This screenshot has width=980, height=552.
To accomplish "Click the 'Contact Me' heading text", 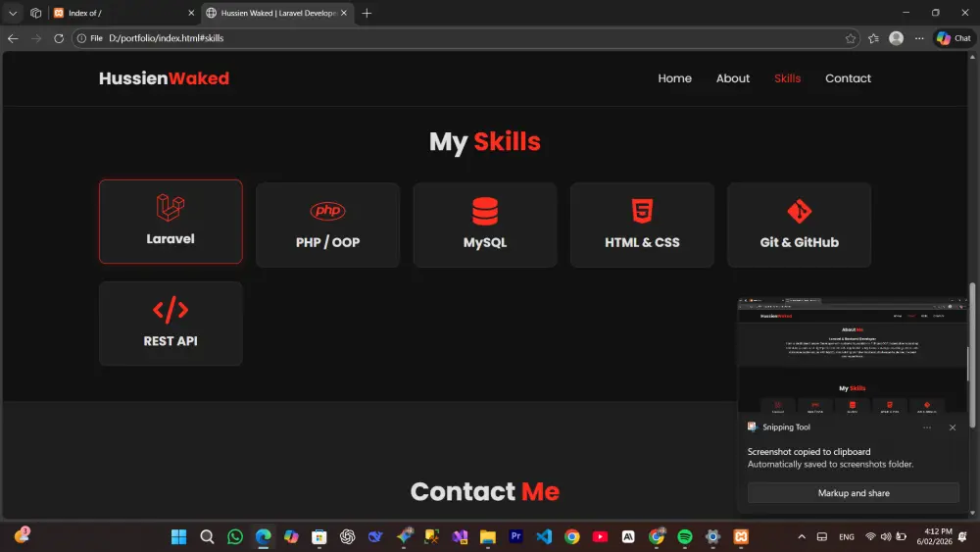I will click(484, 491).
